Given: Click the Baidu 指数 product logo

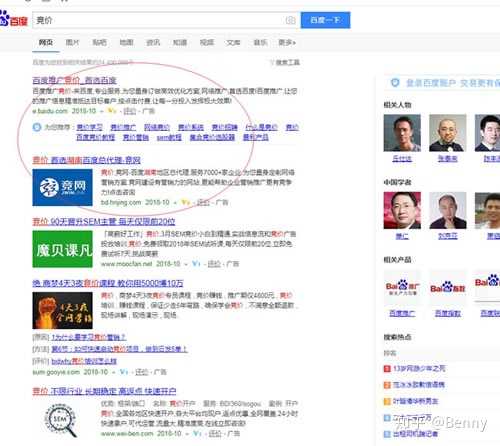Looking at the screenshot, I should (x=448, y=288).
